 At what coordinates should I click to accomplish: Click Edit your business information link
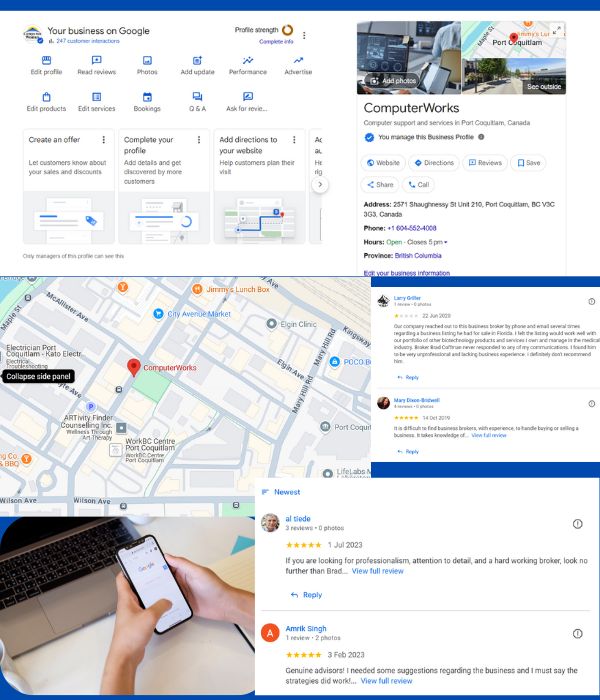pos(407,273)
